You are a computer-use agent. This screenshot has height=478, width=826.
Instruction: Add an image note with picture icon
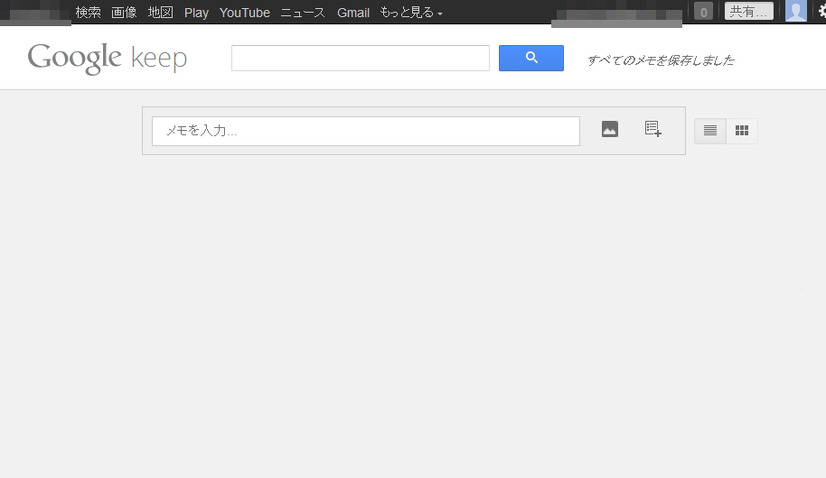click(x=609, y=130)
